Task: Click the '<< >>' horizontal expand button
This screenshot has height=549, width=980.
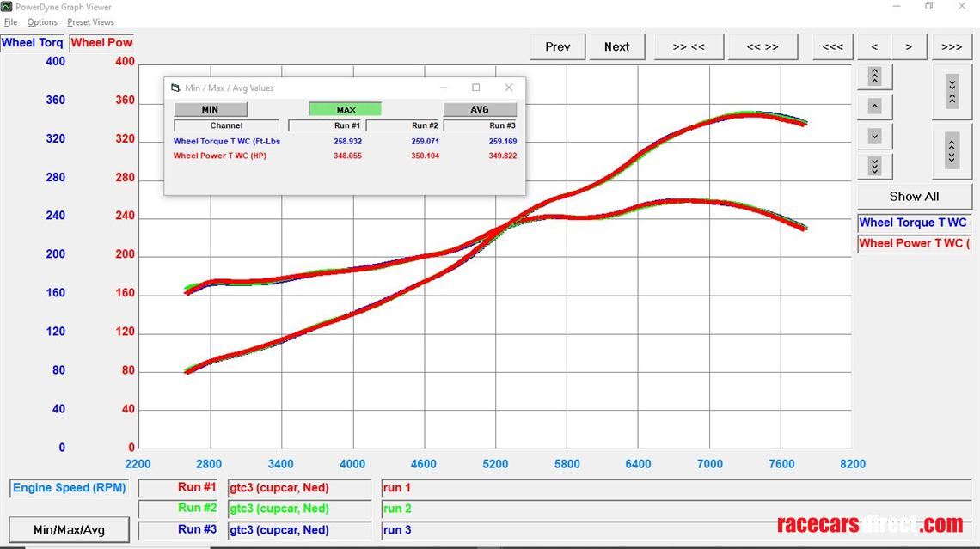Action: pyautogui.click(x=763, y=46)
